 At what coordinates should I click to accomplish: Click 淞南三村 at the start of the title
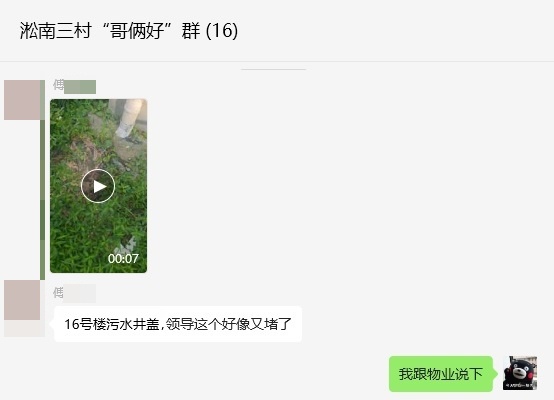(x=56, y=30)
